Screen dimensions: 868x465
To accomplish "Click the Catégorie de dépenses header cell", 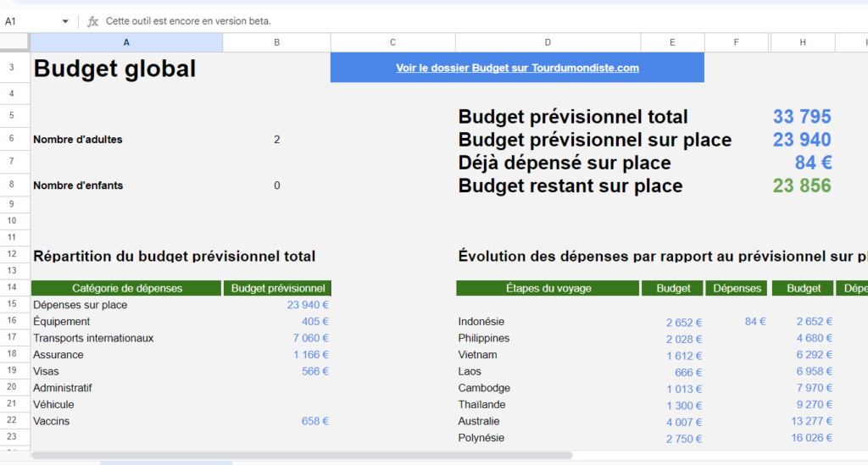I will point(126,288).
